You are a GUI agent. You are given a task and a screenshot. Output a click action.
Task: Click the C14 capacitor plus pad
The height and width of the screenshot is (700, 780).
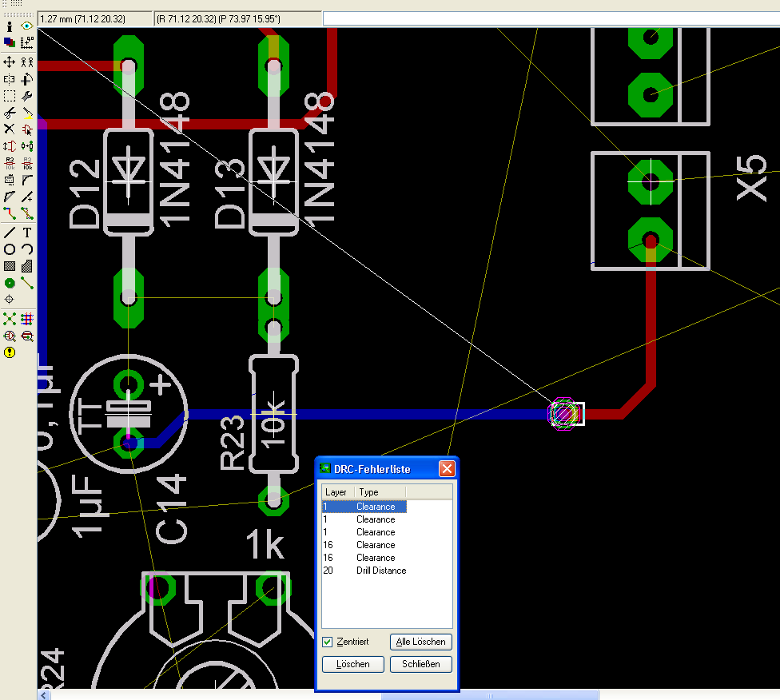(129, 384)
